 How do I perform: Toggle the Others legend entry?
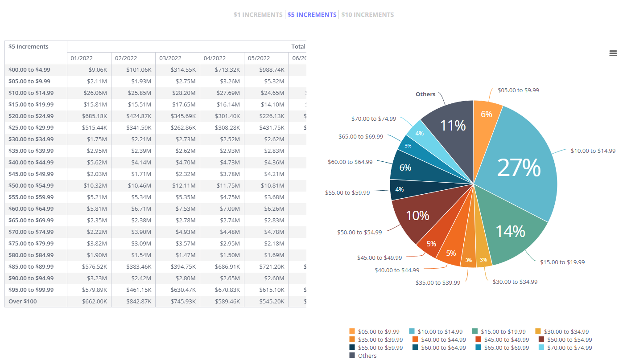click(x=367, y=356)
